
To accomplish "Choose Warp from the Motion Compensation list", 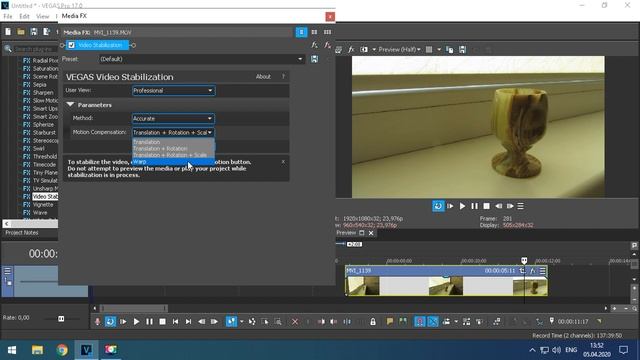I will tap(173, 162).
